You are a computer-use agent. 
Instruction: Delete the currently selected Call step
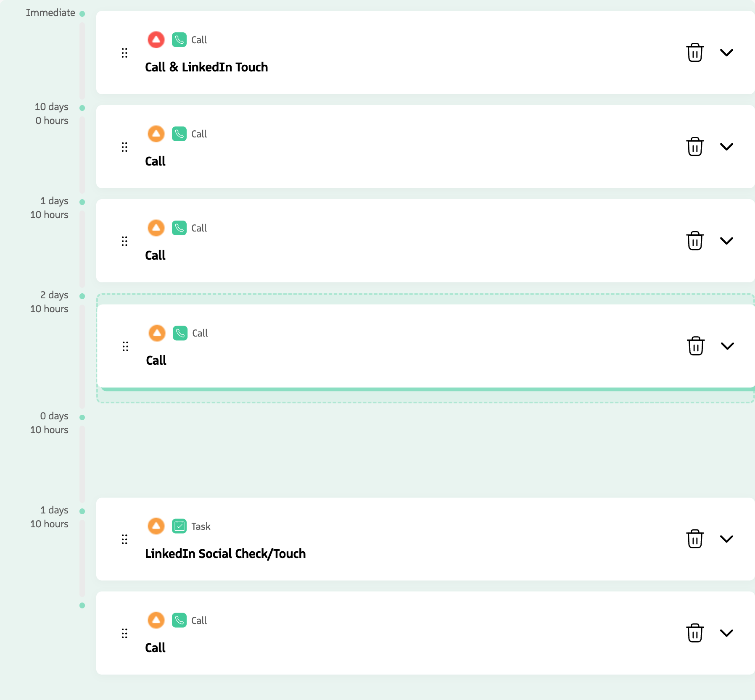click(x=696, y=346)
